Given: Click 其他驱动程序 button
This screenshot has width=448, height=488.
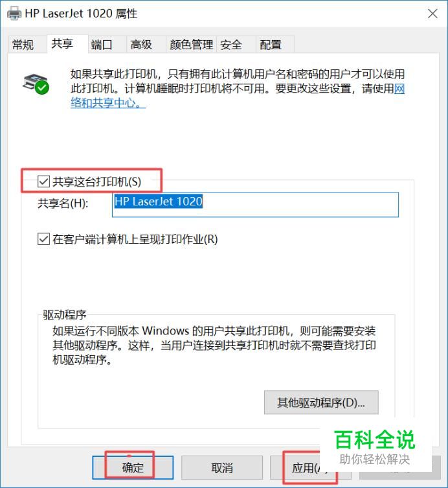Looking at the screenshot, I should coord(321,402).
